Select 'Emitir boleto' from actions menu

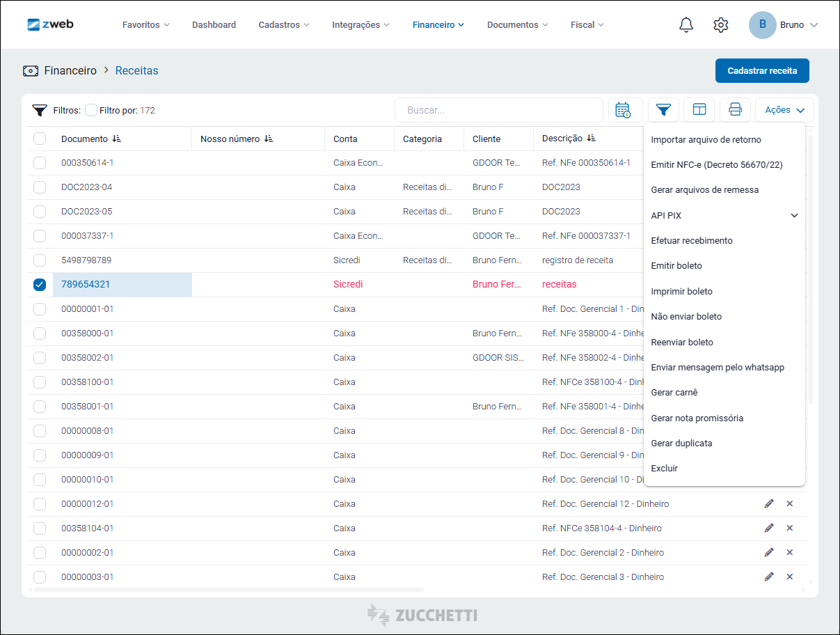(x=676, y=266)
